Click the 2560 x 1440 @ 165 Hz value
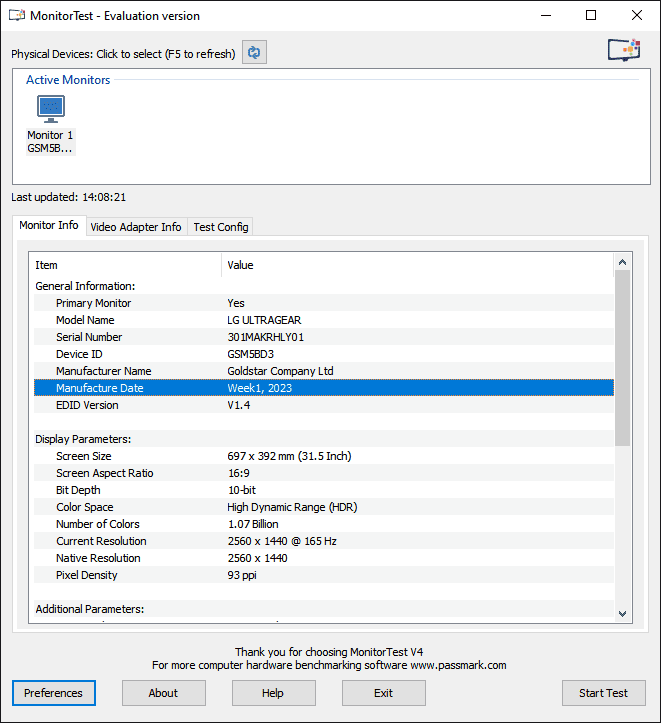Screen dimensions: 661x723 tap(282, 541)
